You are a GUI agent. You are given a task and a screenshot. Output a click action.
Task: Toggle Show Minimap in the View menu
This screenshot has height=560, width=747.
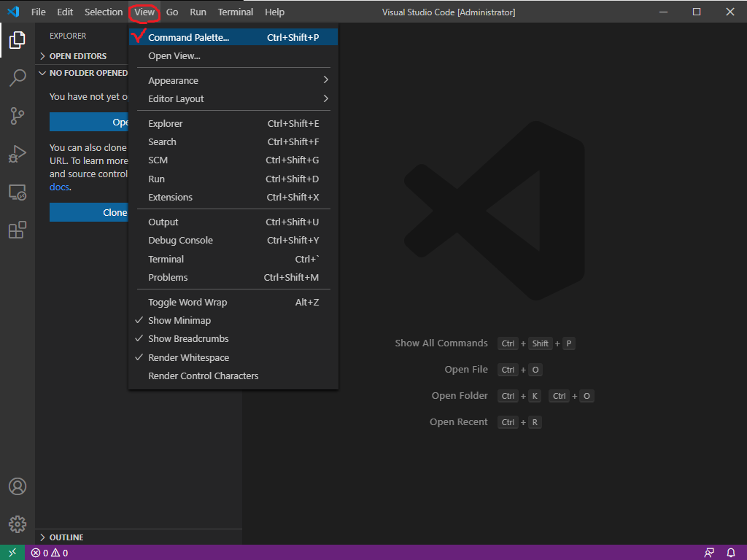[x=179, y=321]
